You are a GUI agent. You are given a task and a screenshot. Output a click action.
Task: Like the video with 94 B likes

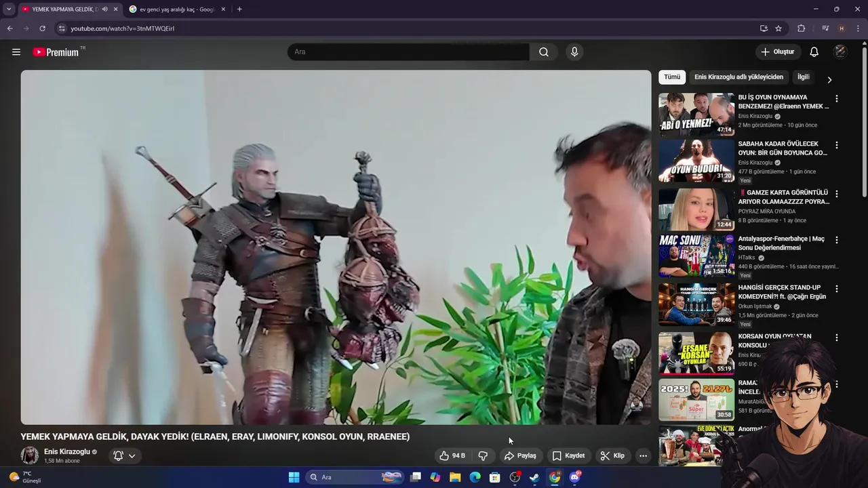tap(452, 455)
